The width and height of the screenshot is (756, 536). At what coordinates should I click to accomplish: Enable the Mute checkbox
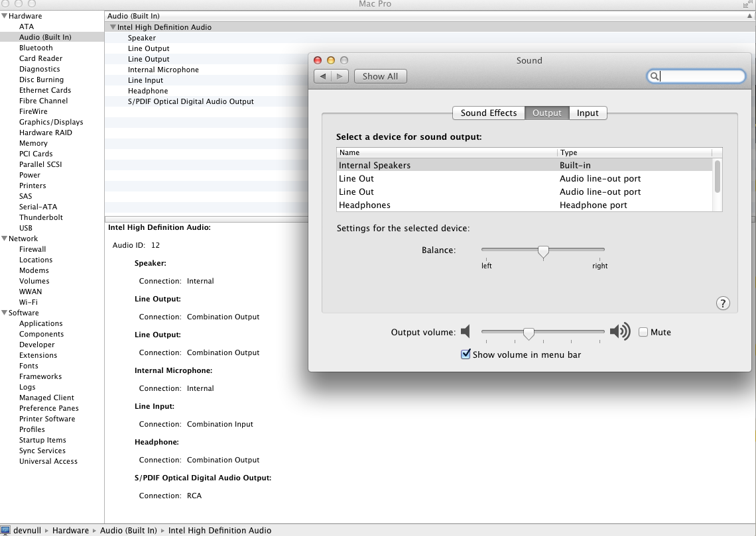pos(643,332)
